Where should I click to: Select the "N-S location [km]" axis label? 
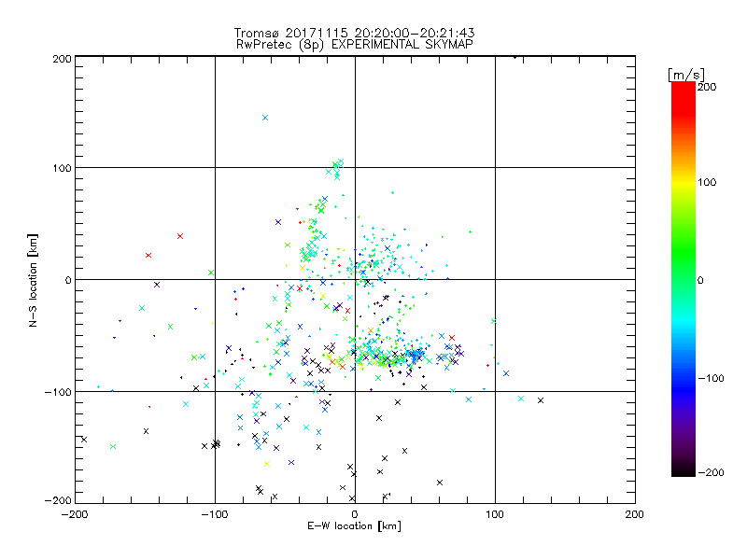(33, 280)
